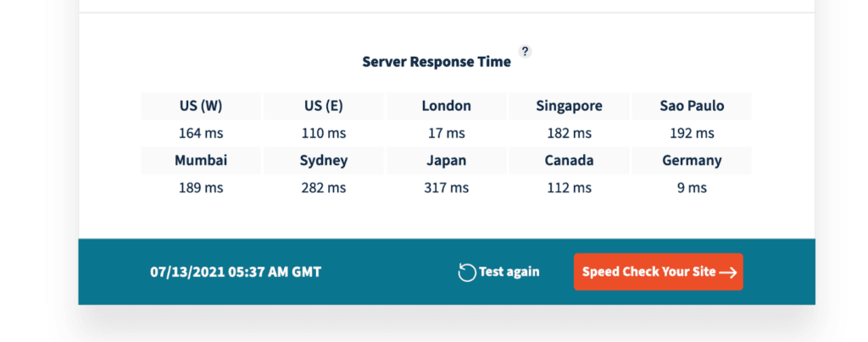Select the US (W) location header
Screen dimensions: 868x342
(201, 106)
